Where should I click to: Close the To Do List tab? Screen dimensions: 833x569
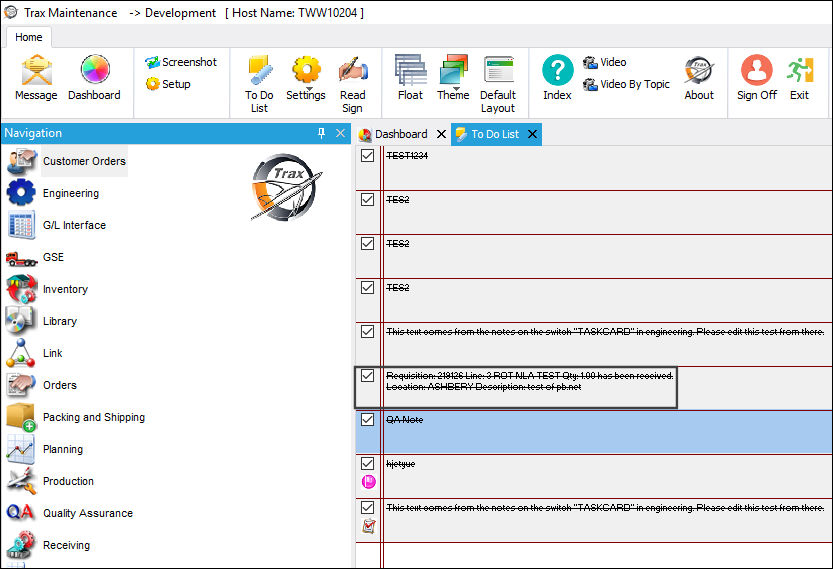(532, 134)
